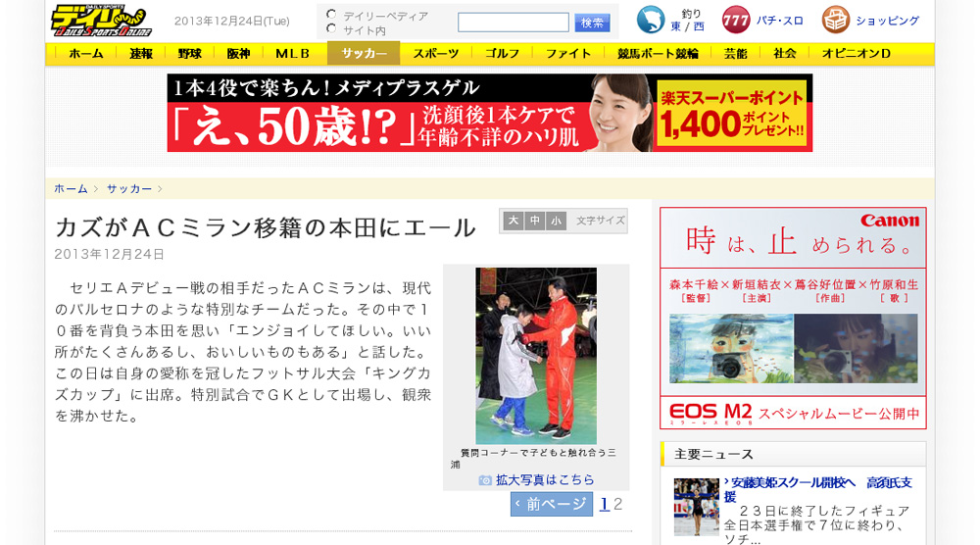Screen dimensions: 980x545
Task: Open the サッカー navigation tab
Action: click(x=364, y=54)
